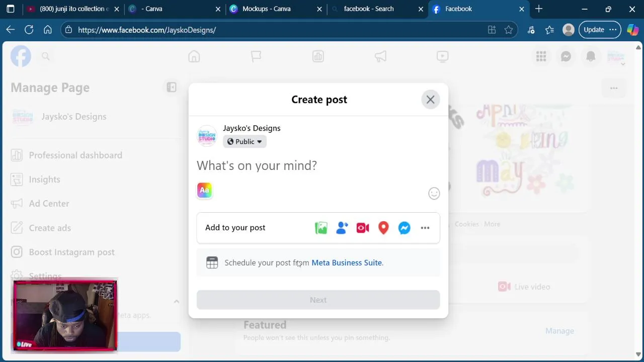Open Facebook notifications bell
This screenshot has width=644, height=362.
point(591,57)
